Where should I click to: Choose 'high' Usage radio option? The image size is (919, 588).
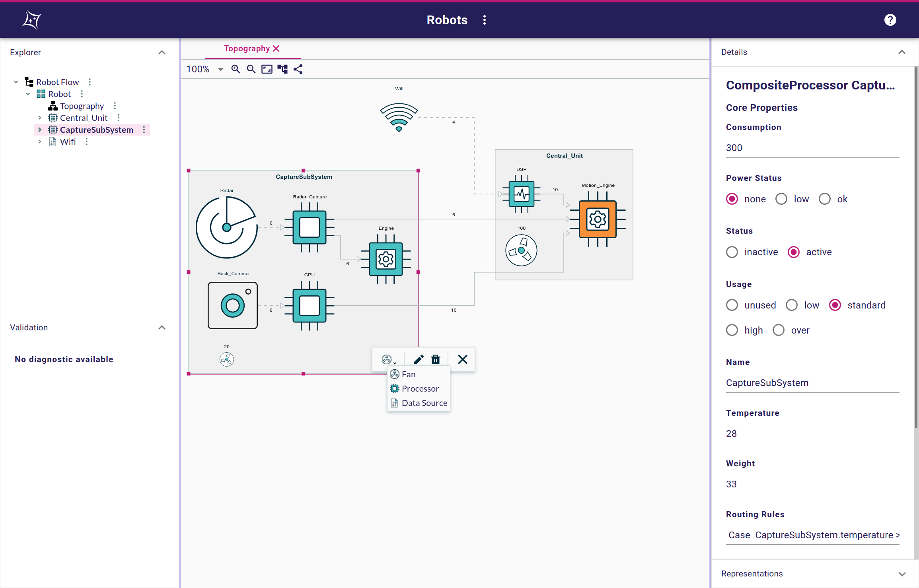(732, 330)
